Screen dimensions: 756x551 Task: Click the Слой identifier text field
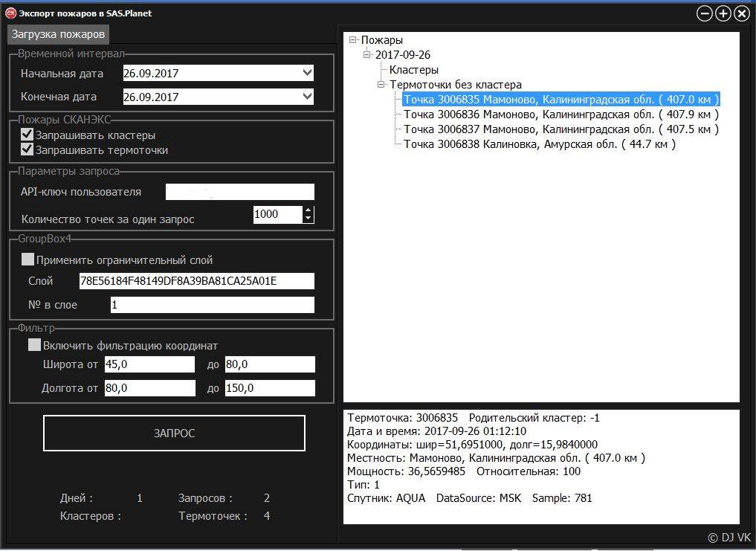coord(196,281)
